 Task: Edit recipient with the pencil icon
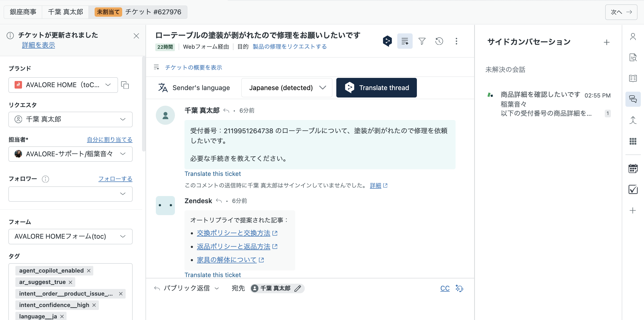[x=298, y=288]
